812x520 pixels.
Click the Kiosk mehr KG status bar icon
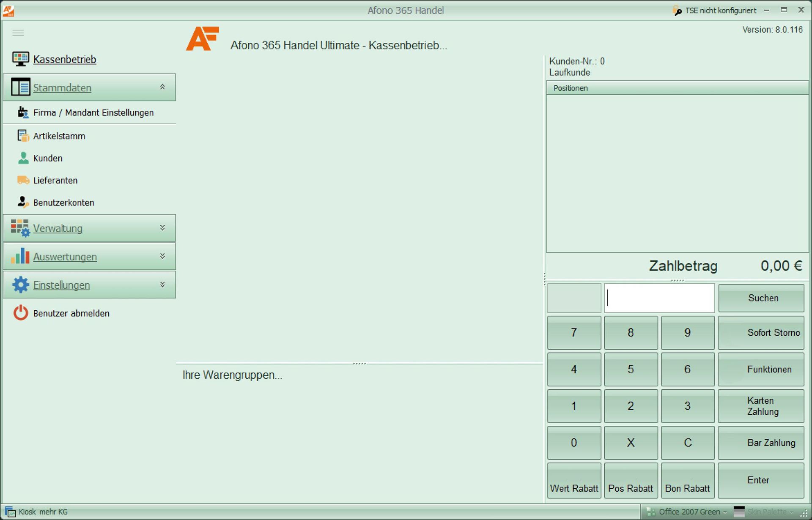click(10, 512)
